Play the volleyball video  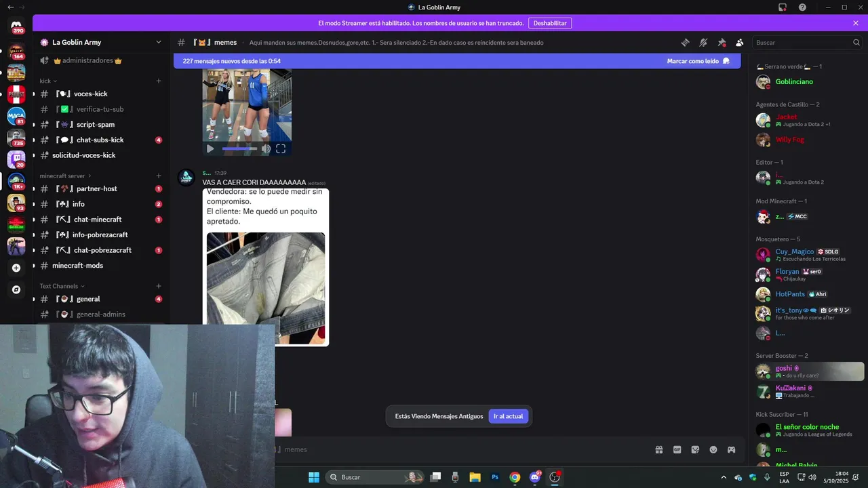(x=210, y=148)
